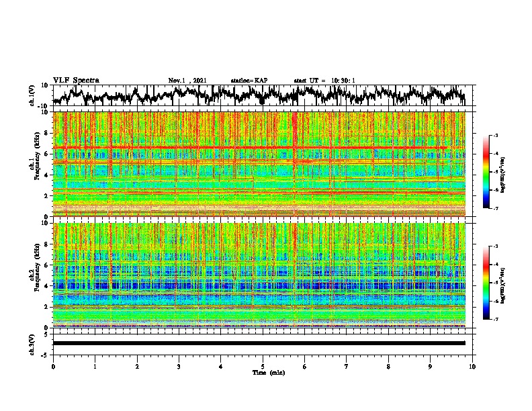Click the ch.2 color bar log(PSD) label

pos(503,285)
